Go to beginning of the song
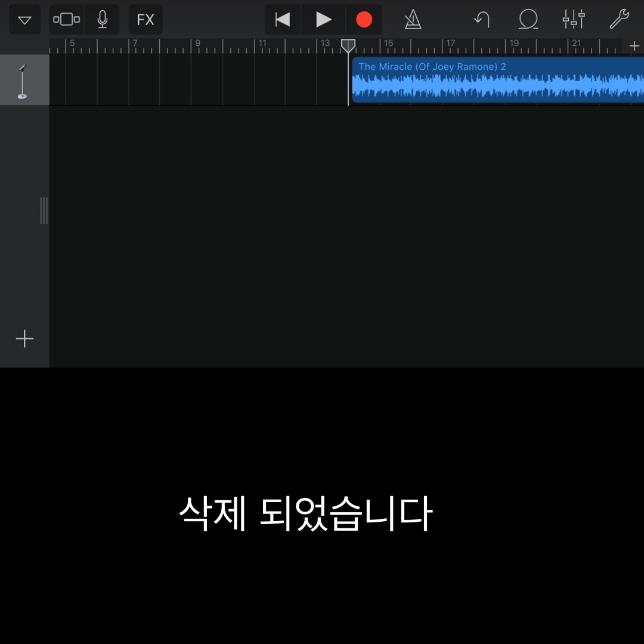 (x=283, y=20)
